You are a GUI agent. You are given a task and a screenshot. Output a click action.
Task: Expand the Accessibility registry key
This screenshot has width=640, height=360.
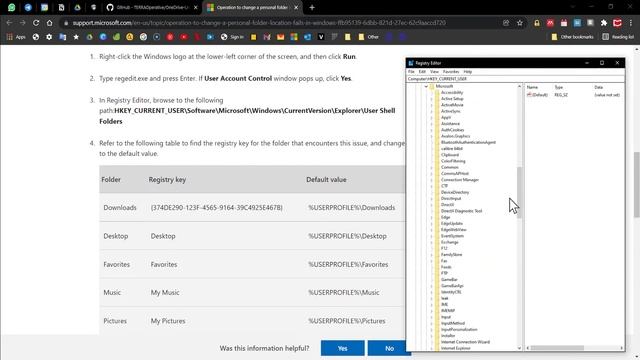(431, 93)
